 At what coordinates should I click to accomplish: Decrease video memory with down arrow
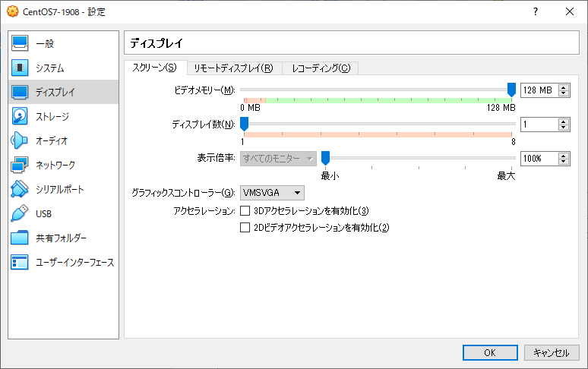(x=564, y=93)
